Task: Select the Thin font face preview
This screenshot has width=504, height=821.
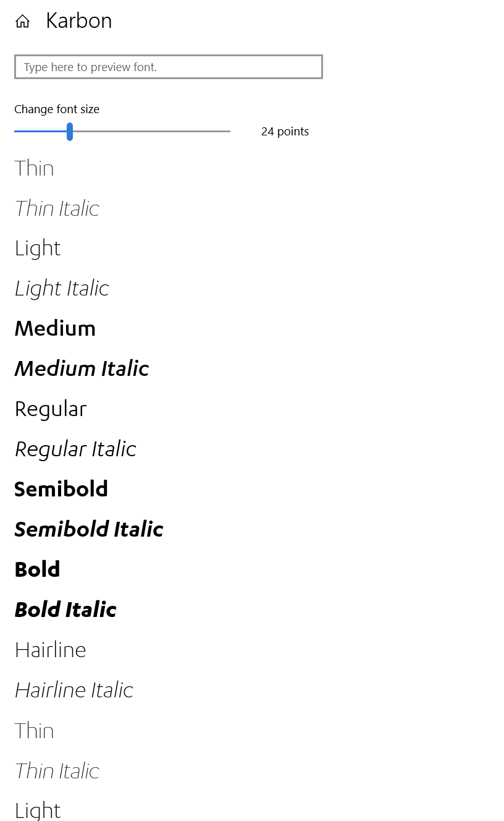Action: 34,168
